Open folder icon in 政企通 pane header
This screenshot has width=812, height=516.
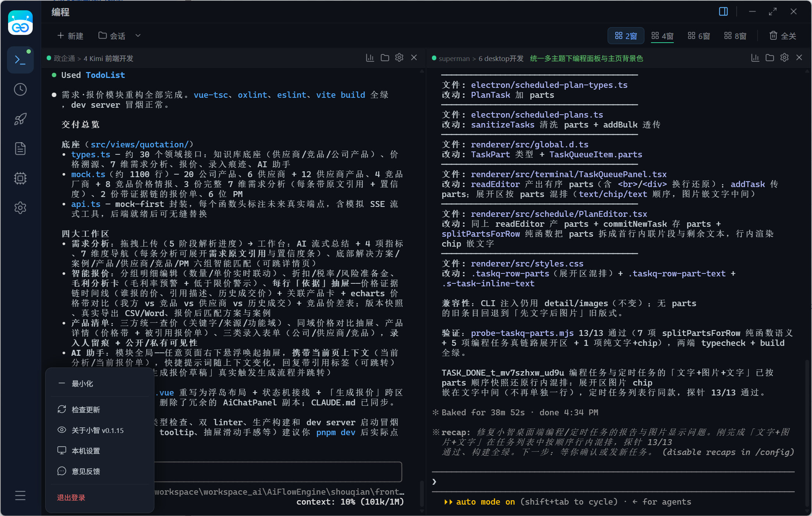[385, 58]
